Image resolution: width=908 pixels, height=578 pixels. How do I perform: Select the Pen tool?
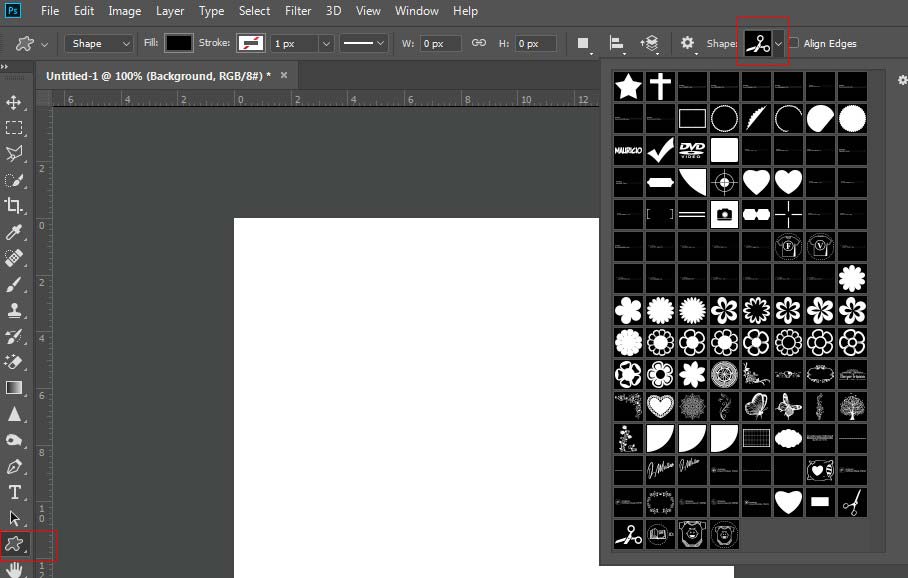(x=14, y=467)
